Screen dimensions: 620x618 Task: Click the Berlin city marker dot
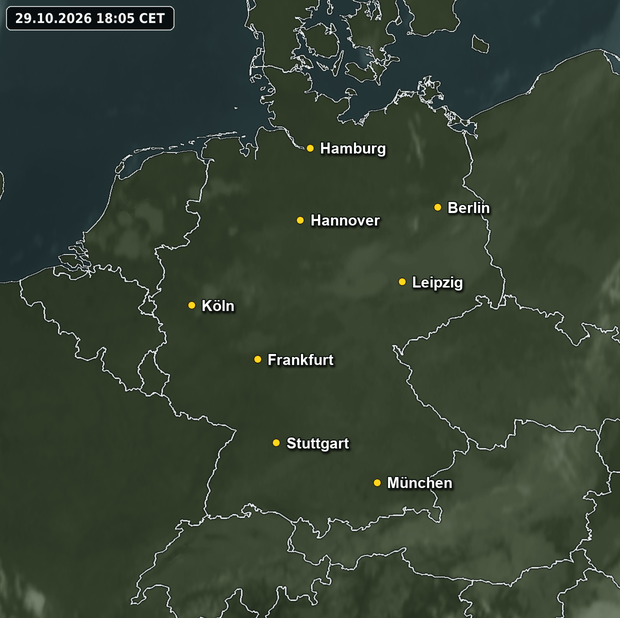(437, 207)
